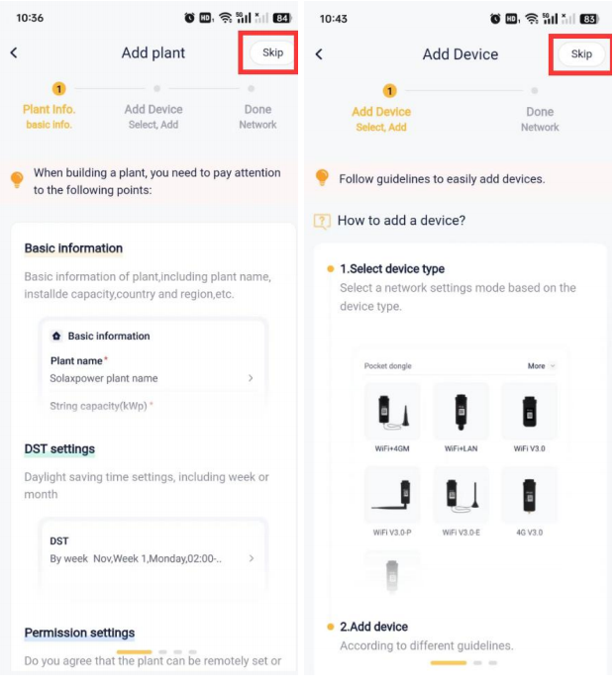This screenshot has width=616, height=687.
Task: Open the Plant name field chevron
Action: tap(251, 378)
